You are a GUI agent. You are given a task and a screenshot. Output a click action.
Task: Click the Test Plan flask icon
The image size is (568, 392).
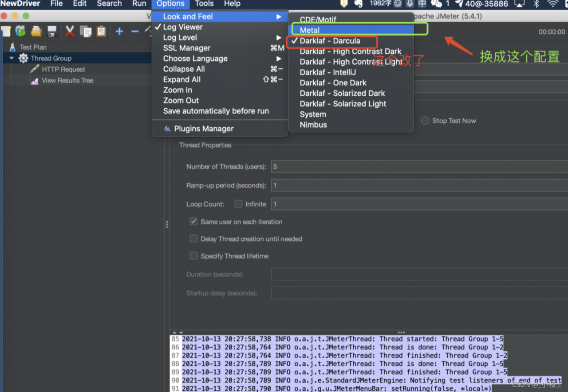12,47
